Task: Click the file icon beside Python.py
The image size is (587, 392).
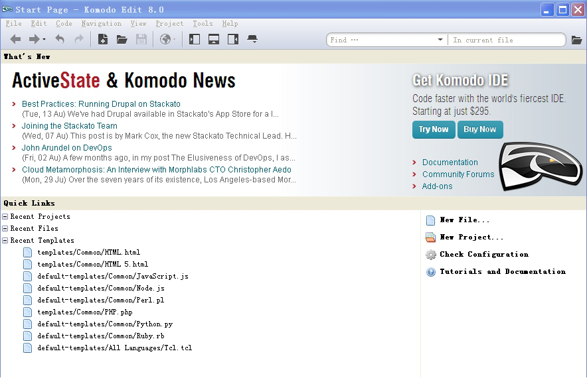Action: click(28, 324)
